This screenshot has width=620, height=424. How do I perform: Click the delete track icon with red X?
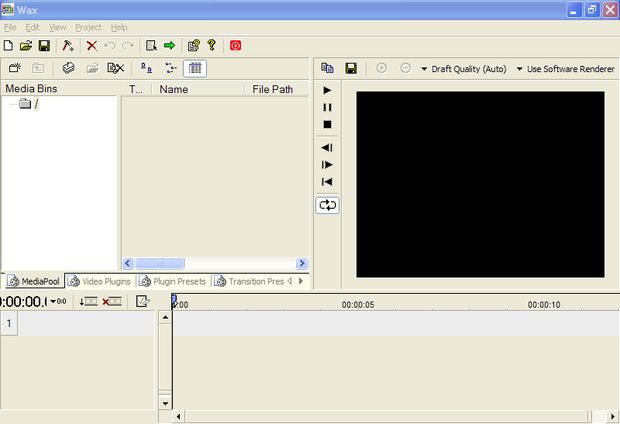coord(112,301)
